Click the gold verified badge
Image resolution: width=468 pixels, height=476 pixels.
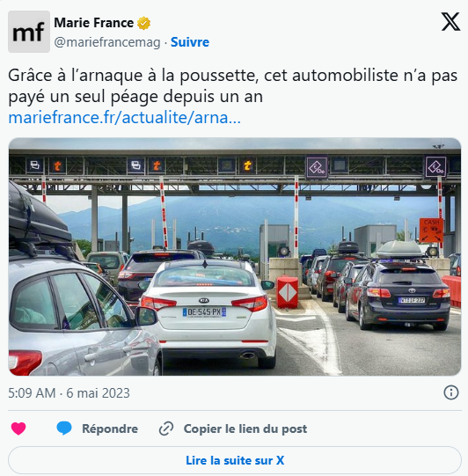click(x=144, y=23)
